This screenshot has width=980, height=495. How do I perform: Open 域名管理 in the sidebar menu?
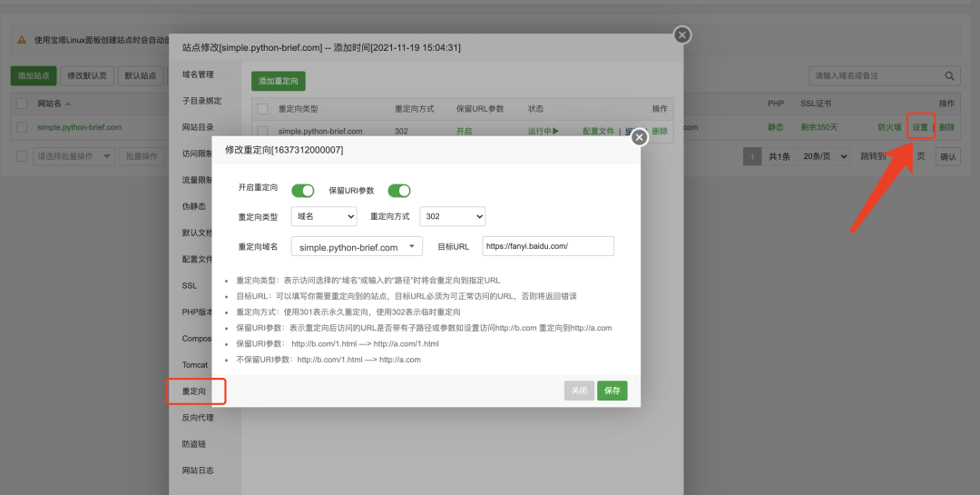[198, 74]
